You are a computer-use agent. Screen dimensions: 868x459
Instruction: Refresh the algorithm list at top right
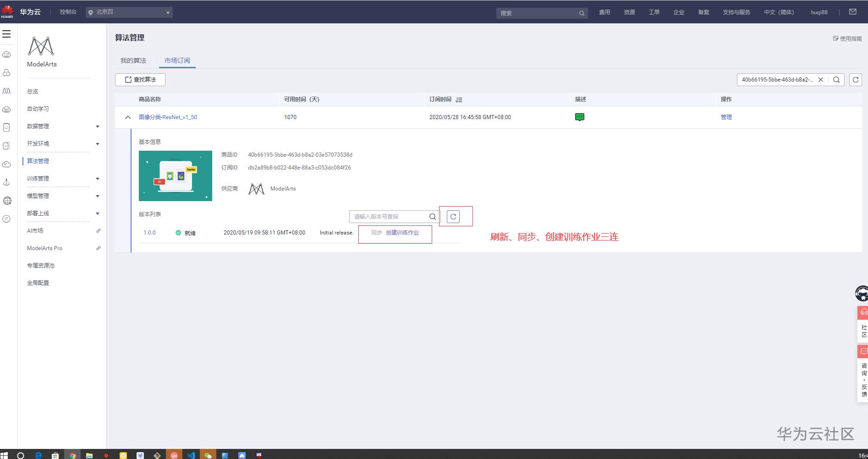coord(856,80)
